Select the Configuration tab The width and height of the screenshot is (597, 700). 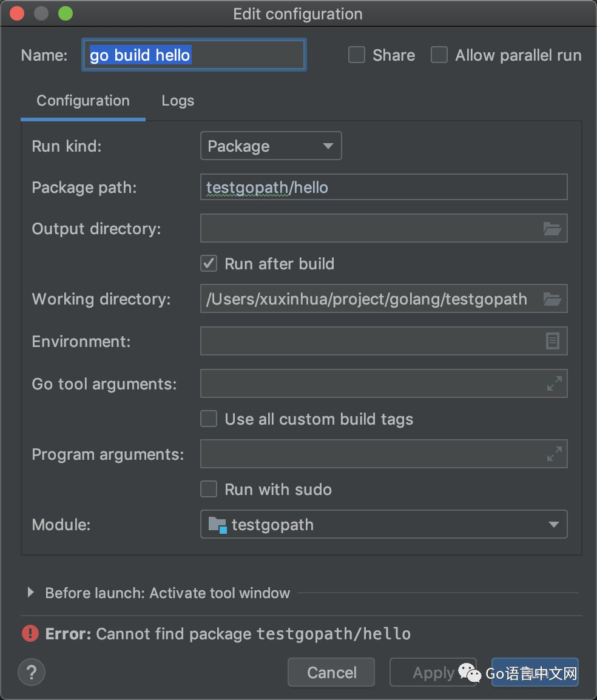point(83,101)
